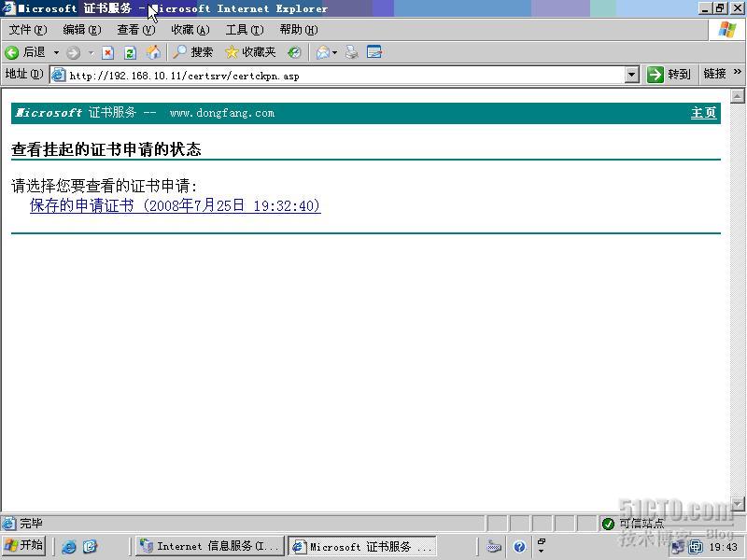Viewport: 747px width, 560px height.
Task: Select Microsoft 证书服务 taskbar button
Action: tap(362, 547)
